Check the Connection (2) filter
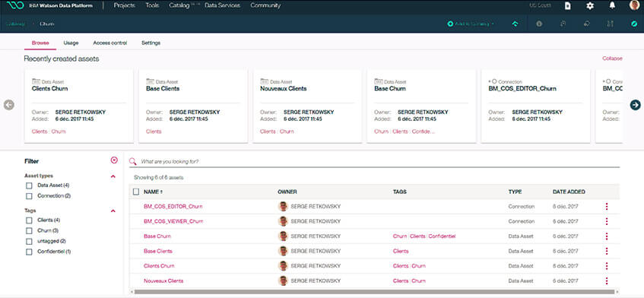644x298 pixels. (x=29, y=196)
